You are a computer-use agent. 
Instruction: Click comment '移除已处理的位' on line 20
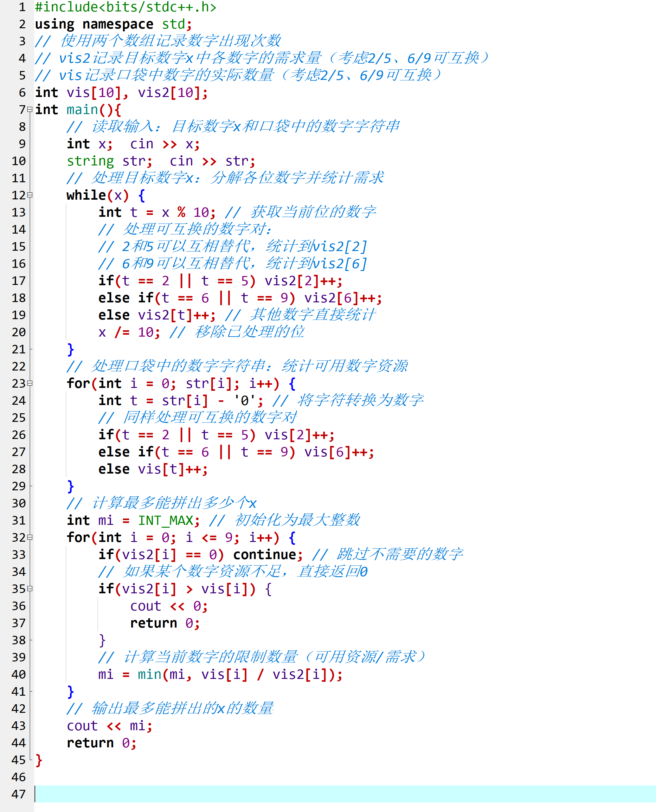(249, 332)
